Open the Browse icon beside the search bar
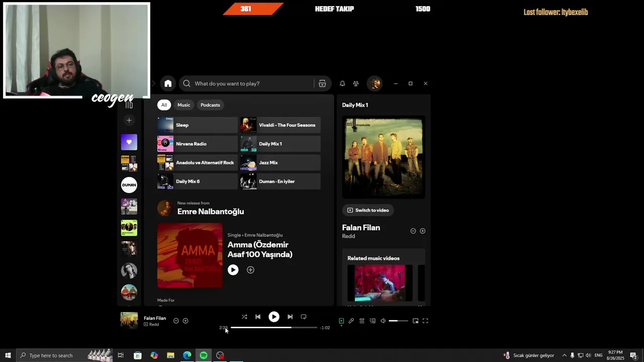Image resolution: width=644 pixels, height=362 pixels. (x=323, y=83)
